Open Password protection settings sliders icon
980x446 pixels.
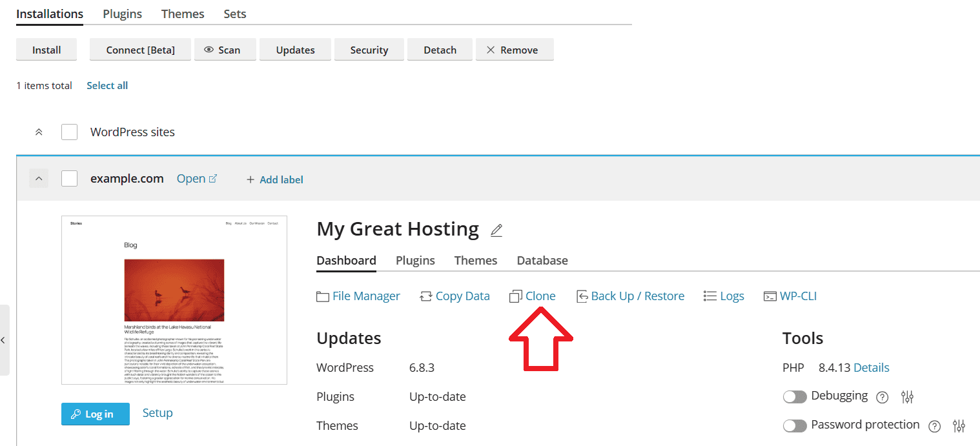pyautogui.click(x=959, y=426)
